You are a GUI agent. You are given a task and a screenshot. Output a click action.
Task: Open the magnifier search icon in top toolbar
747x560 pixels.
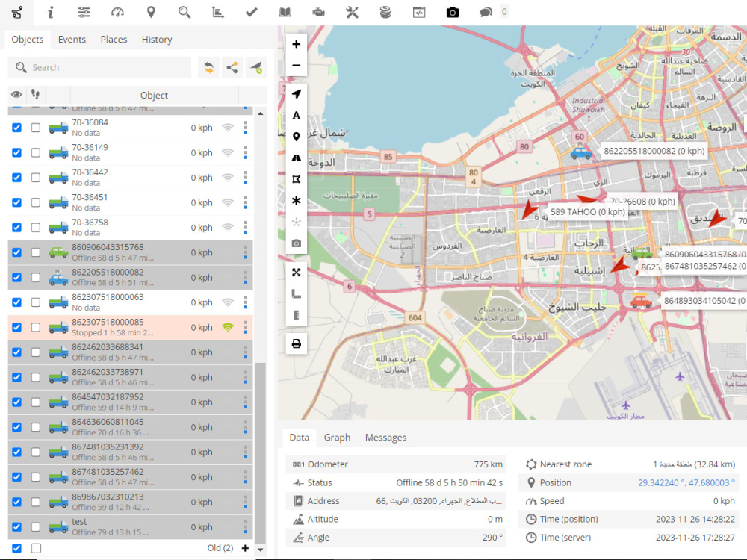point(185,13)
